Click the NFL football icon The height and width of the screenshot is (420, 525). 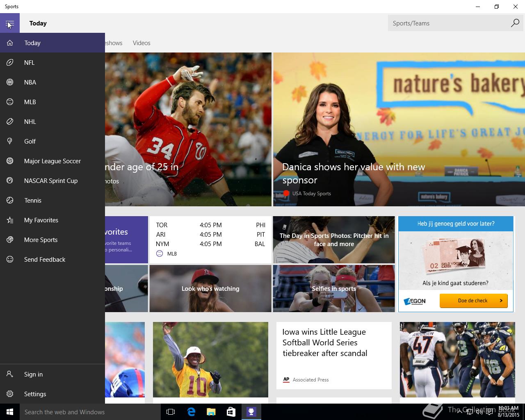point(10,62)
